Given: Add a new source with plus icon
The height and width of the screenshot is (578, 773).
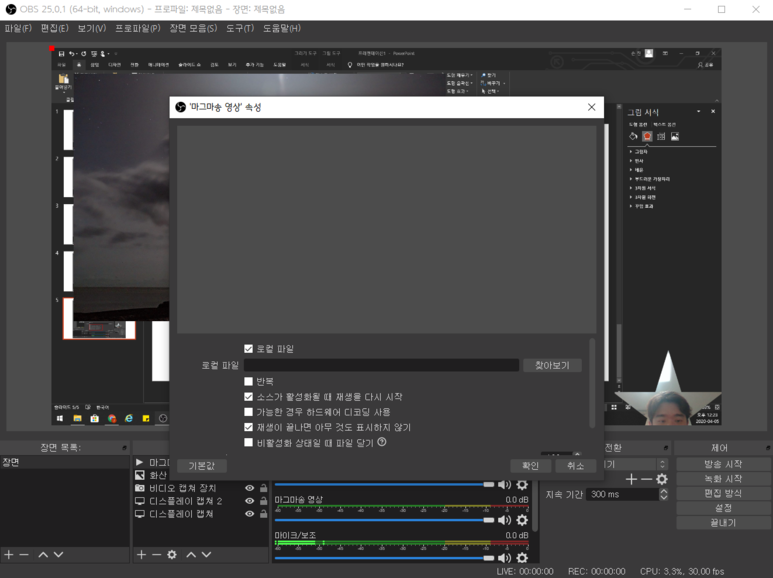Looking at the screenshot, I should point(141,554).
